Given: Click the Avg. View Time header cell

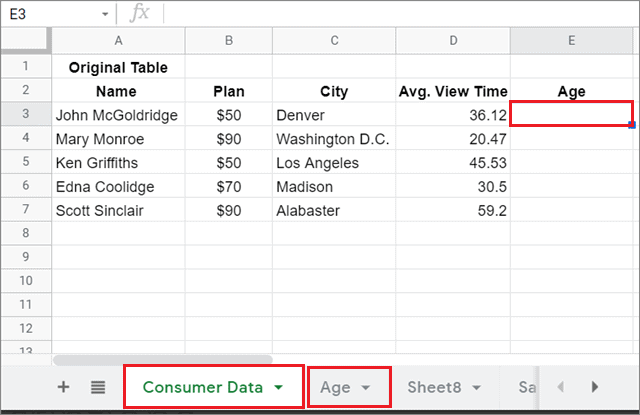Looking at the screenshot, I should (x=453, y=91).
